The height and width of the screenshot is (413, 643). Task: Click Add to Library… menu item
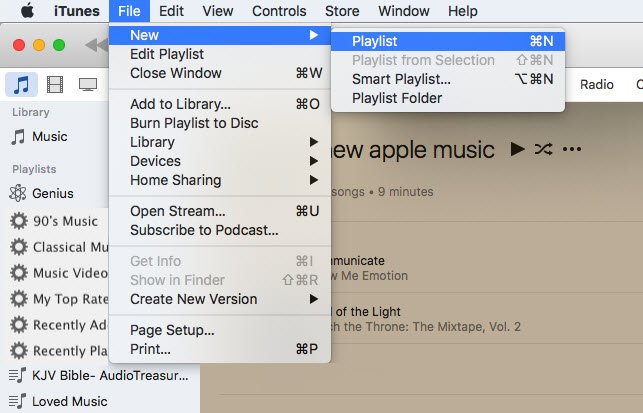point(180,104)
